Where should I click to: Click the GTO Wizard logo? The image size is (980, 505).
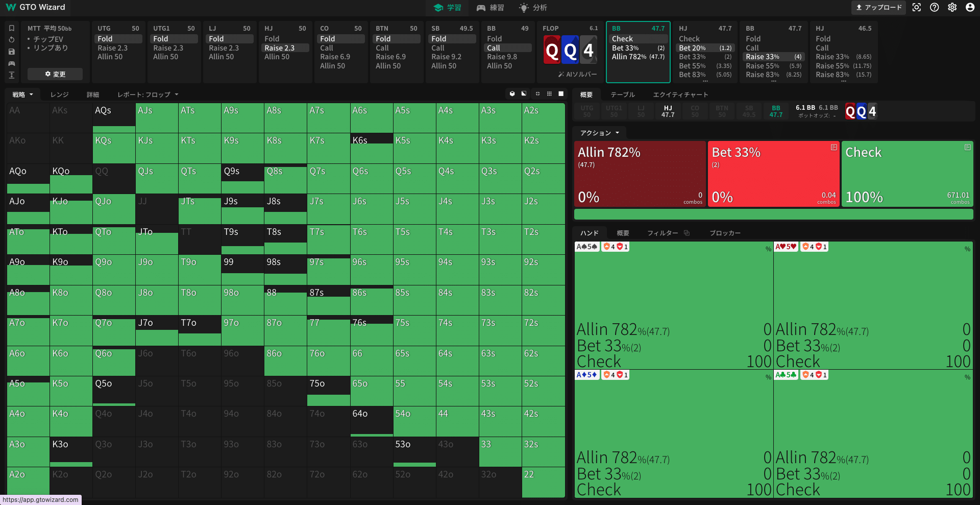[x=36, y=7]
